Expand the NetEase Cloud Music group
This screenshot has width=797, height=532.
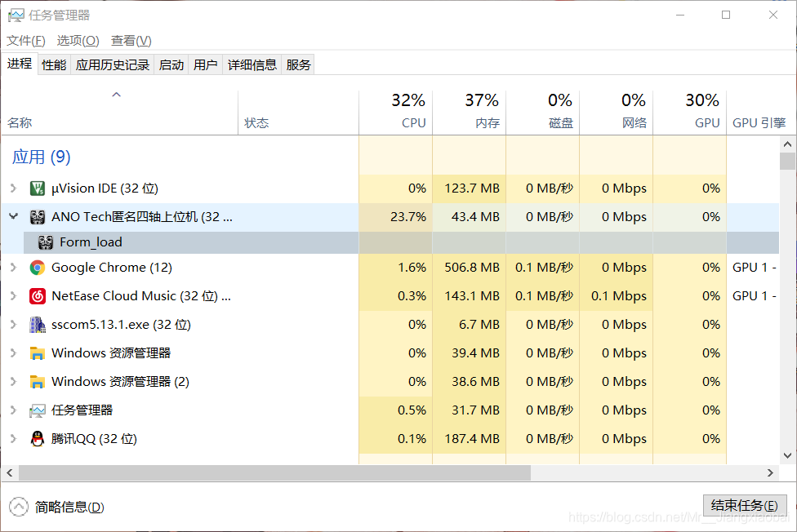tap(13, 295)
